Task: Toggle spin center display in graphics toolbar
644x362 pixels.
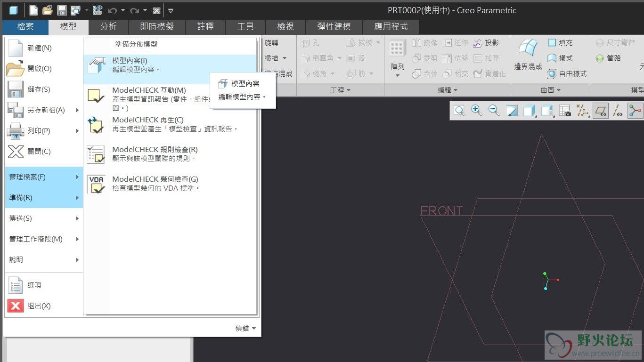Action: [635, 111]
